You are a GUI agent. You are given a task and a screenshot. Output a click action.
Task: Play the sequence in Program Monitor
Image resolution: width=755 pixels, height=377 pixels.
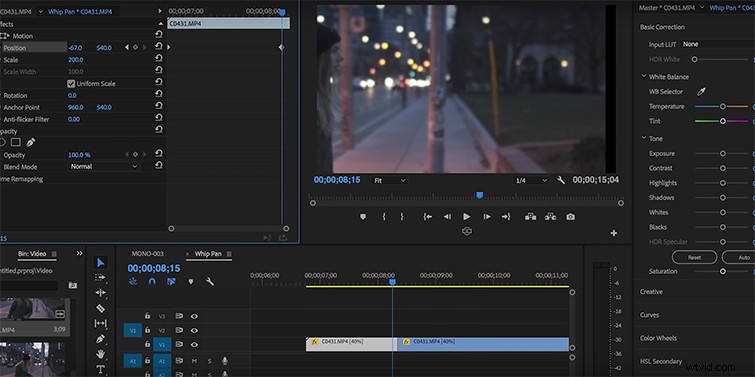point(467,217)
